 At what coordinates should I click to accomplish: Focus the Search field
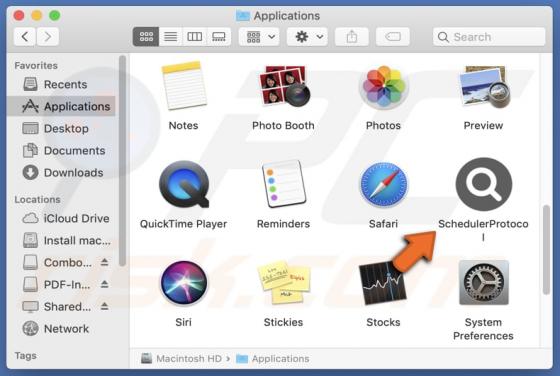(489, 36)
